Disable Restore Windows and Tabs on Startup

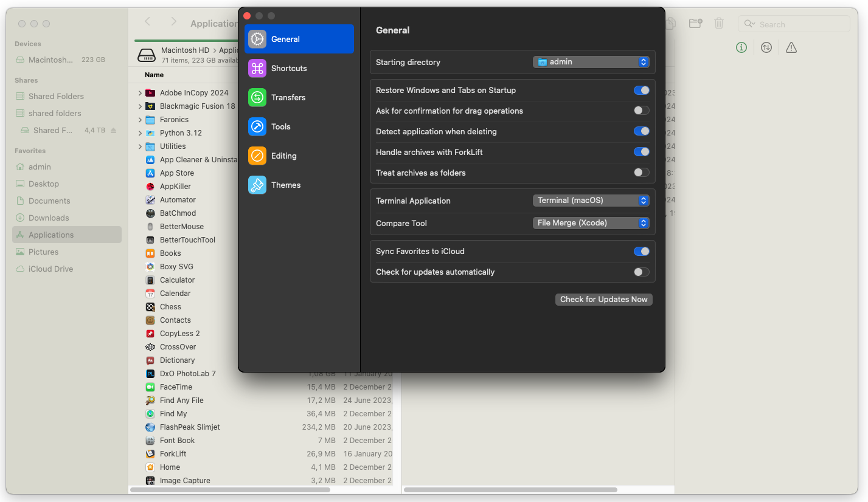pyautogui.click(x=641, y=91)
